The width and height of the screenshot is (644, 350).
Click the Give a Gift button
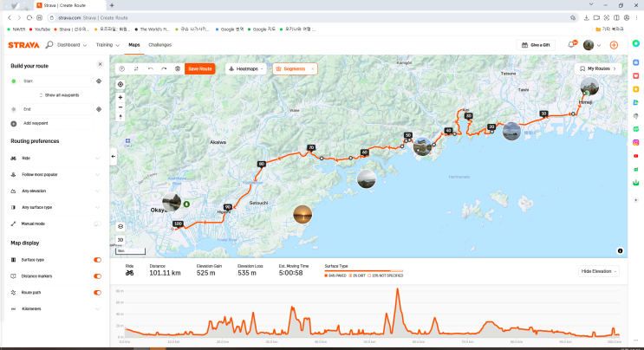(536, 45)
